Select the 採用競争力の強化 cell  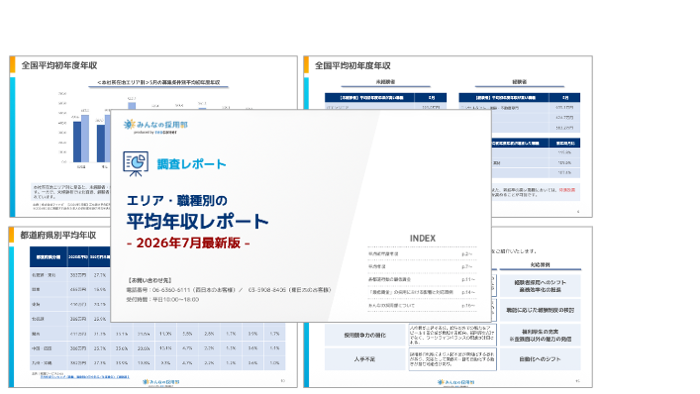tap(365, 335)
